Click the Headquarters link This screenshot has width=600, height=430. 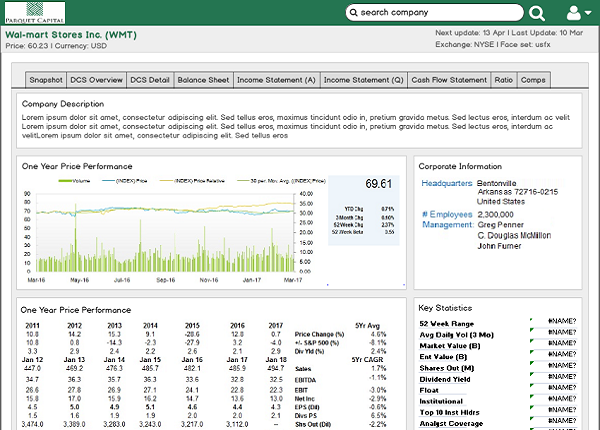coord(447,184)
